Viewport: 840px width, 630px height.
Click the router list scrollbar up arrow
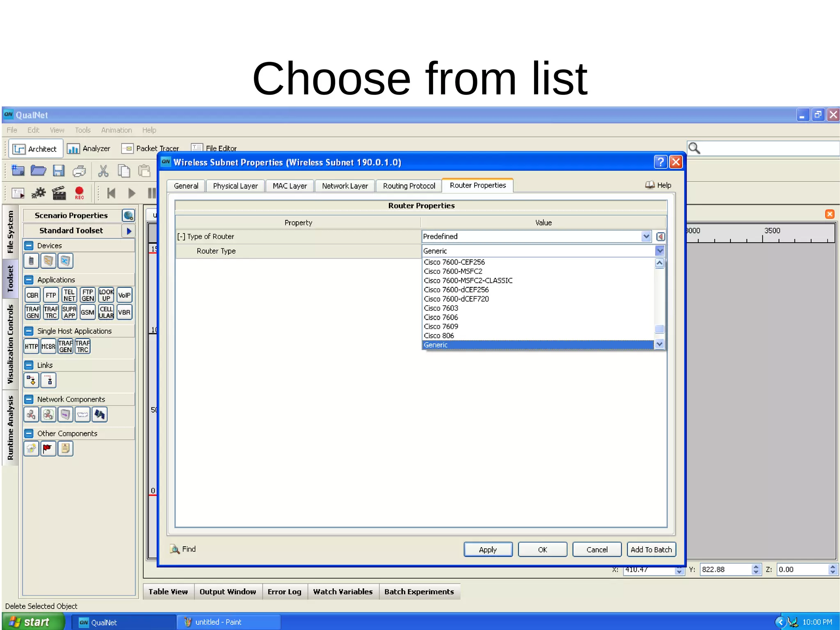tap(660, 263)
